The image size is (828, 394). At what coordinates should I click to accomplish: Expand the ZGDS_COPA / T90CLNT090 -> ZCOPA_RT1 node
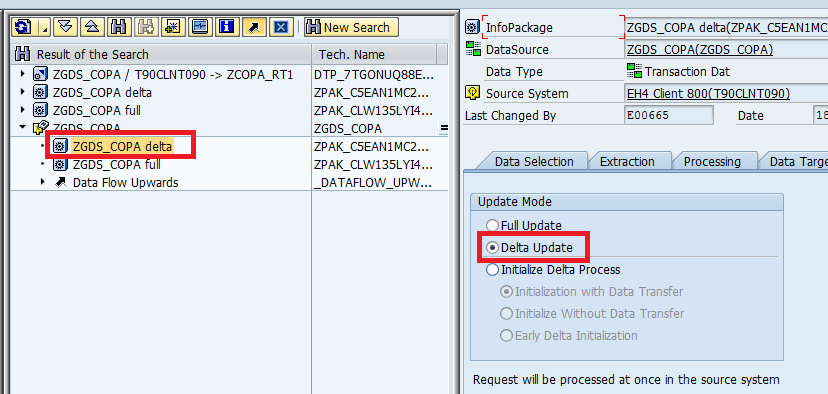click(x=22, y=74)
